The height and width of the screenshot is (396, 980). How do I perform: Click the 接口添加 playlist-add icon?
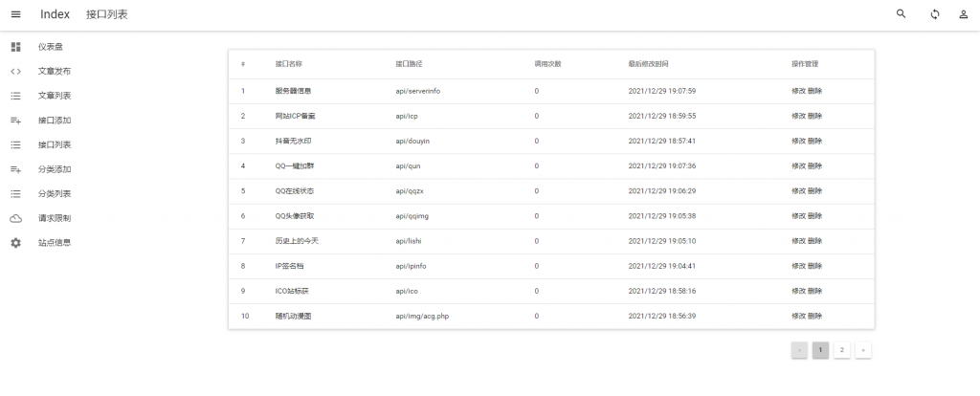tap(15, 121)
